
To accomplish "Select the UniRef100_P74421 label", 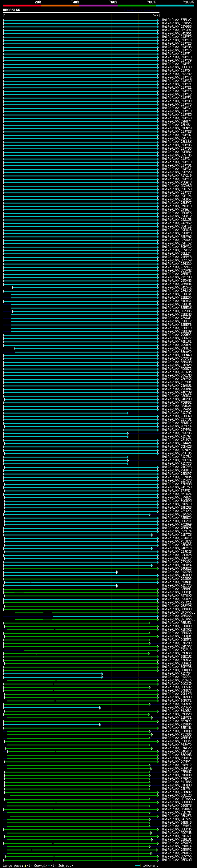I will 177,443.
